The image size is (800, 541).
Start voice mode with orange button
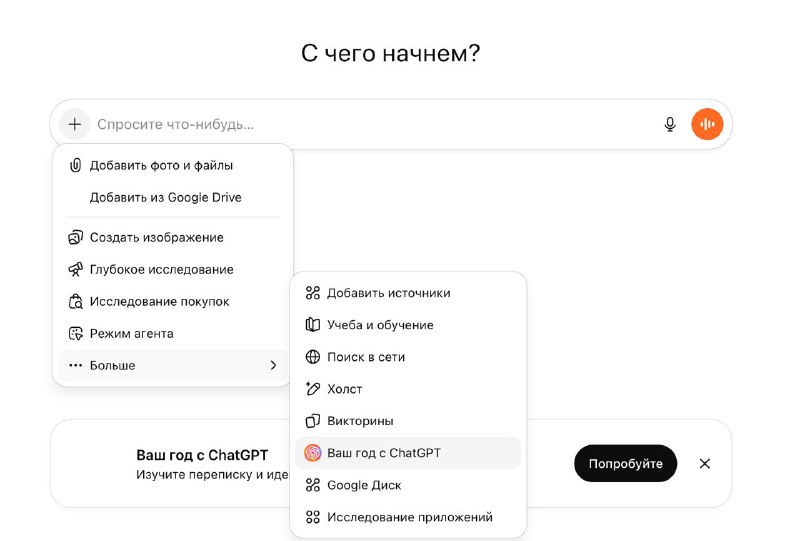(707, 124)
